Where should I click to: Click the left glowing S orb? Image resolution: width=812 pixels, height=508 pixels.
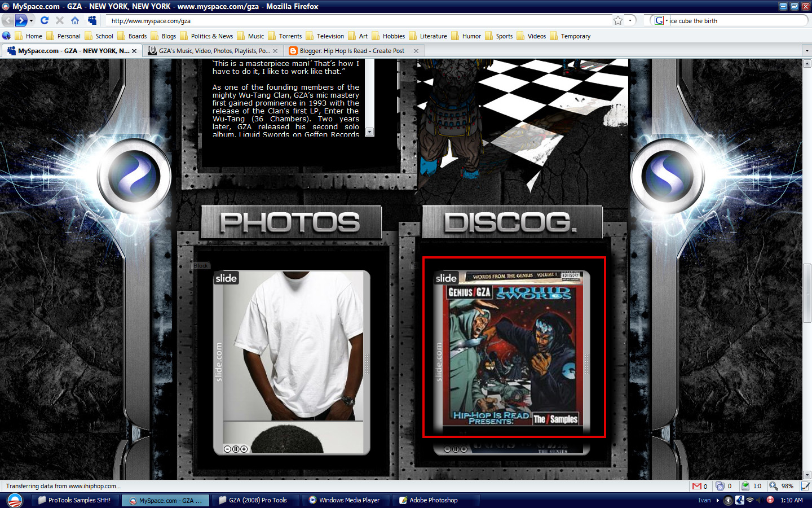[x=134, y=176]
